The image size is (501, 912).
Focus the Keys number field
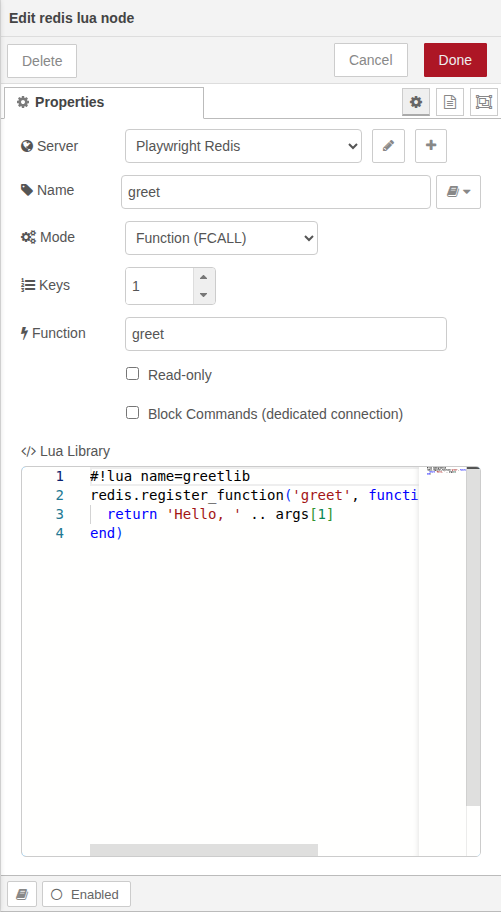(x=159, y=286)
